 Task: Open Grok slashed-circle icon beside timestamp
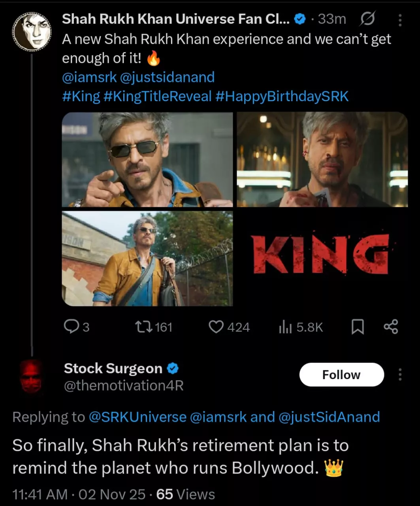point(367,19)
